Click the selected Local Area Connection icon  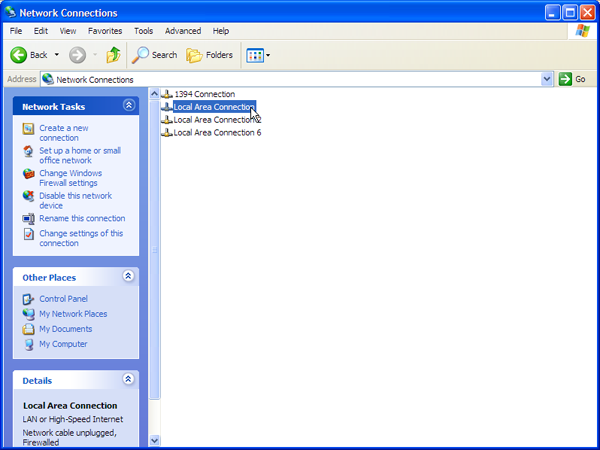point(167,107)
